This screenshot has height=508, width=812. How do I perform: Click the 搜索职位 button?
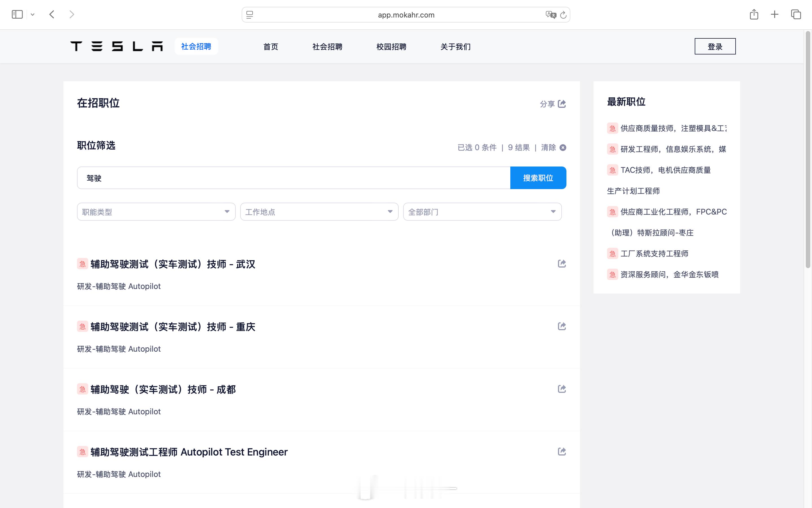point(538,178)
